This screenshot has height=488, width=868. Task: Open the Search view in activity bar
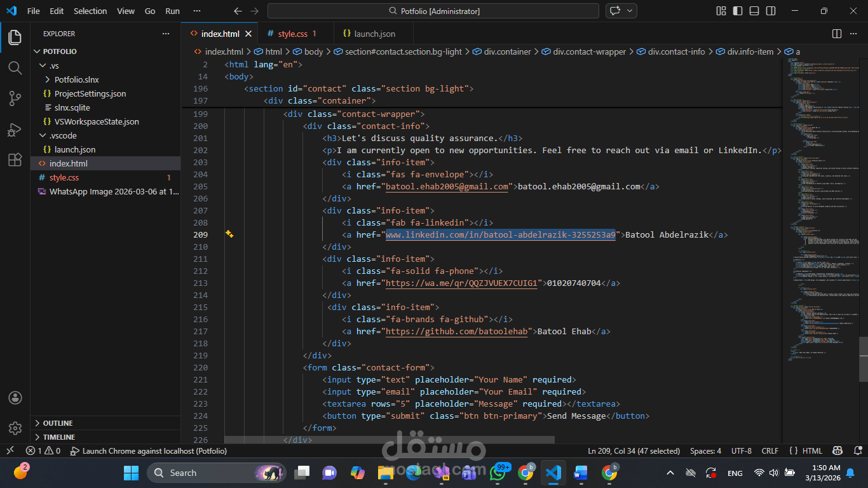15,67
